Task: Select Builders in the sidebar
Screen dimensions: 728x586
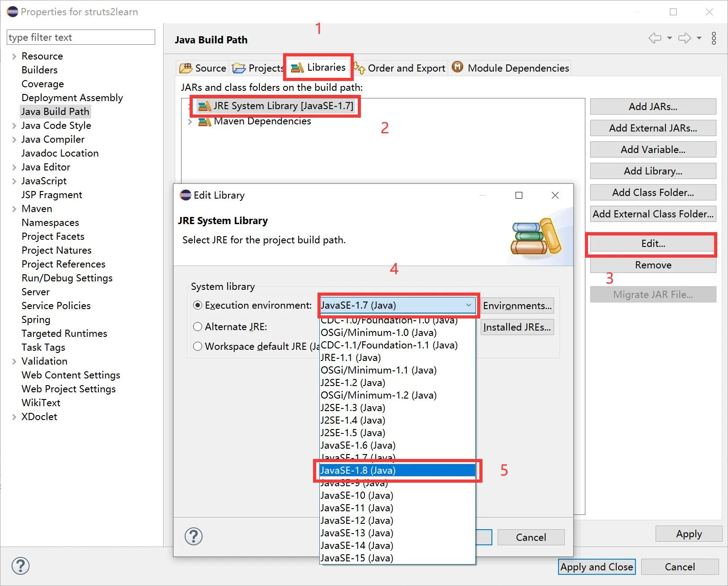Action: (x=39, y=70)
